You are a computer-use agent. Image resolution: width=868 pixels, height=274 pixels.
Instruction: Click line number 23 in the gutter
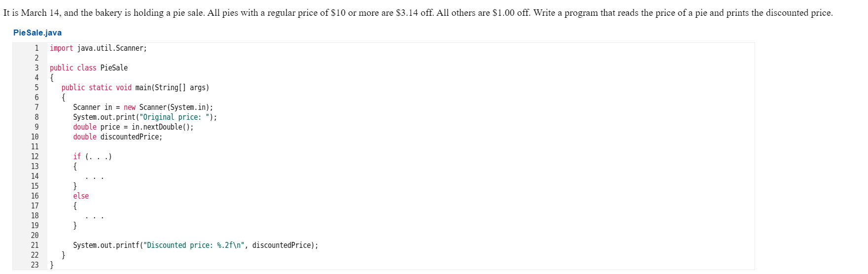35,265
